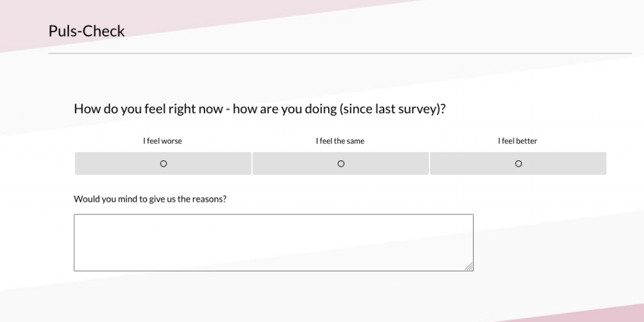Click the gray cell under "I feel the same"

point(341,164)
